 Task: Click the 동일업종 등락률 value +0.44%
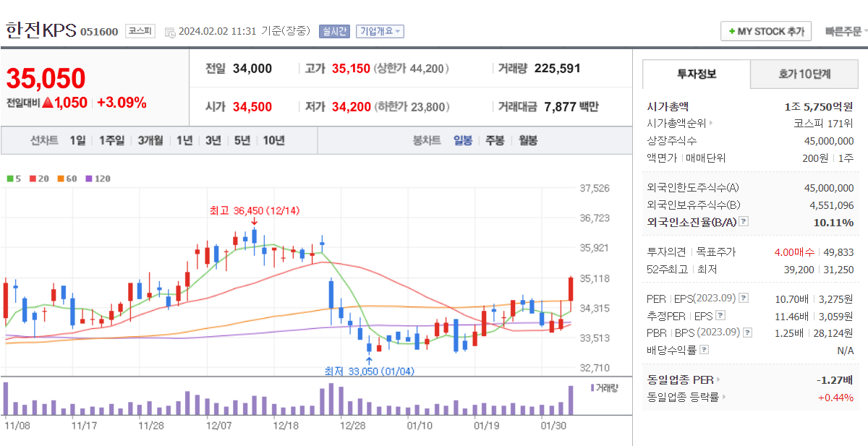point(835,397)
